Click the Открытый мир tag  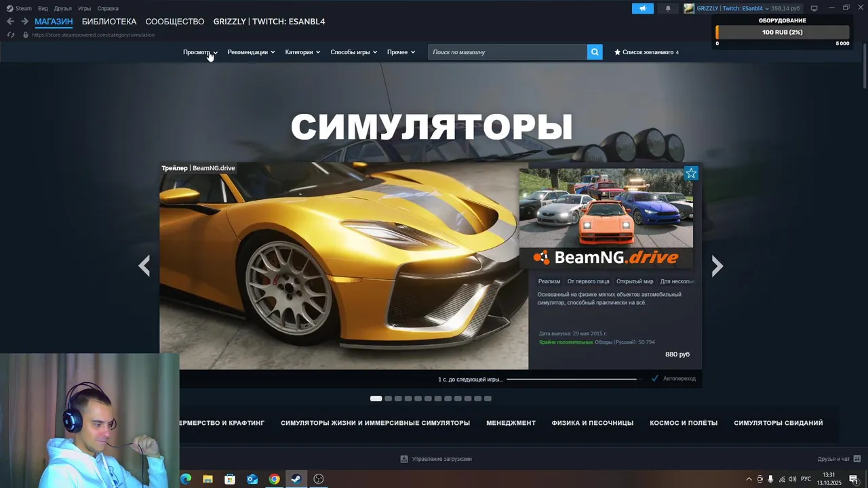click(x=635, y=281)
